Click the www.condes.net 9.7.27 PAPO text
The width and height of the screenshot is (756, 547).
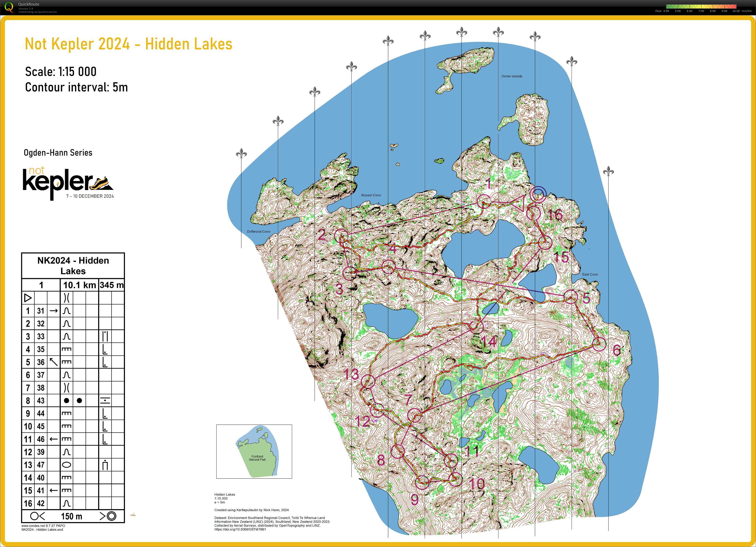click(43, 526)
